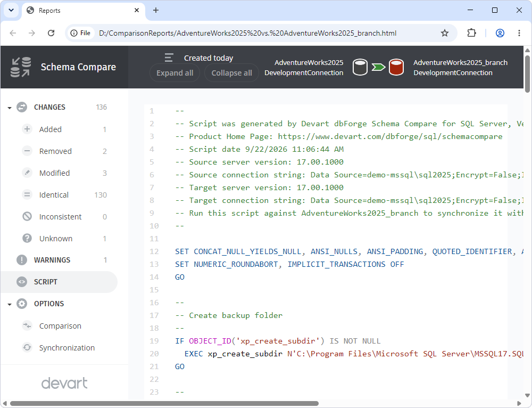
Task: Click the 'IF OBJECT_ID' script line
Action: point(278,341)
